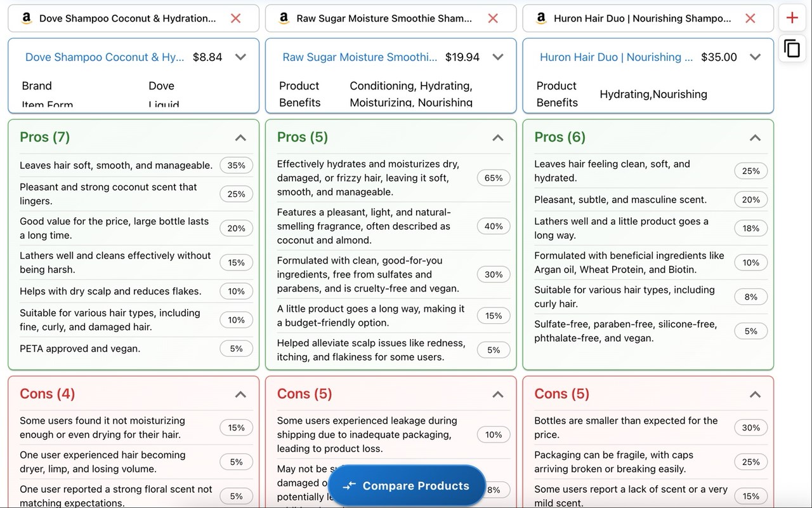Remove the Huron Hair Duo product tab

[750, 18]
